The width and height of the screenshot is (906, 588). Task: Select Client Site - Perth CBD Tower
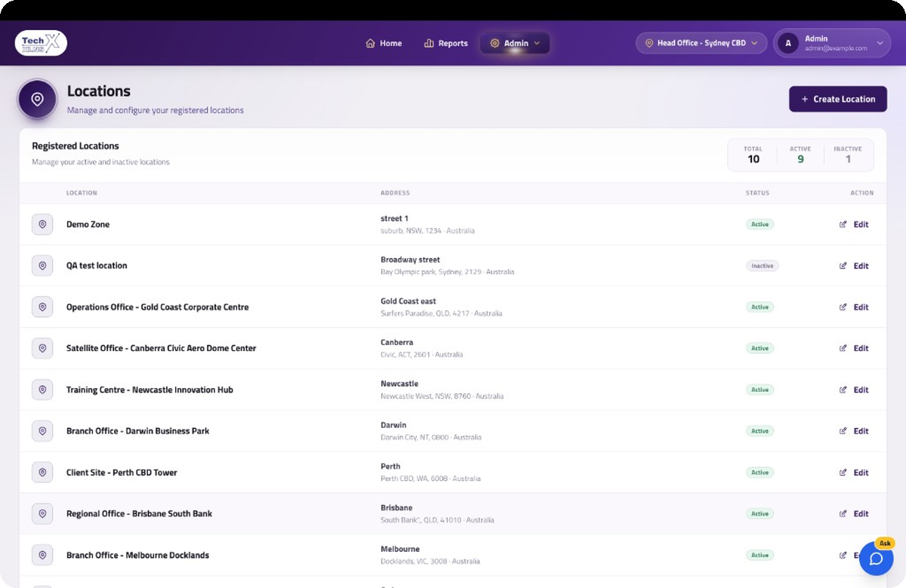tap(122, 473)
